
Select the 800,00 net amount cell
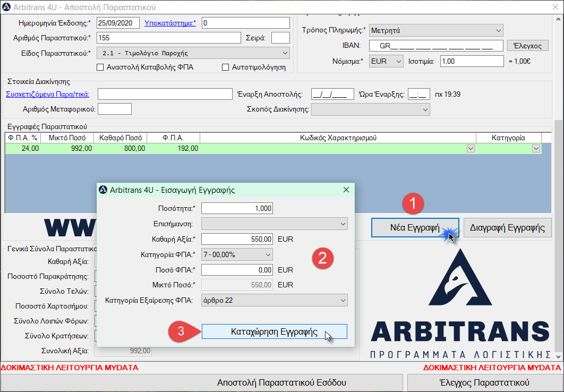[121, 149]
